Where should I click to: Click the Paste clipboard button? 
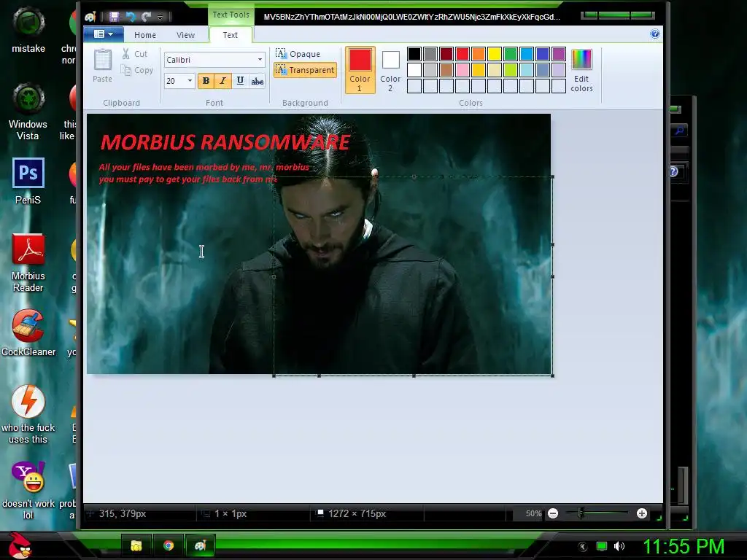click(102, 66)
